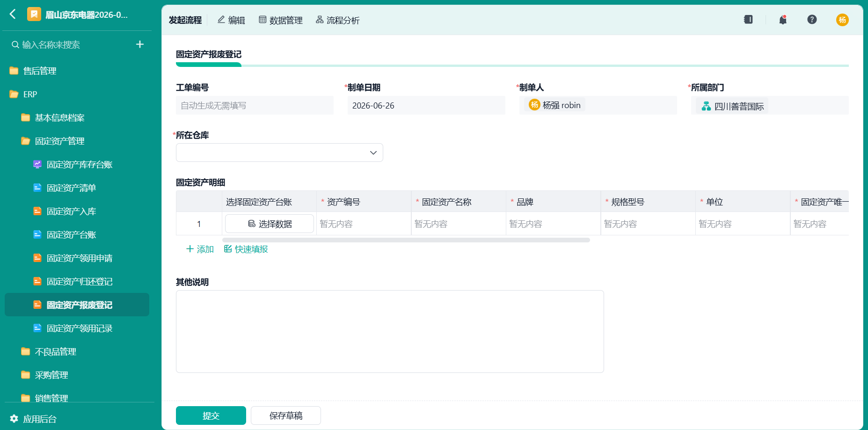
Task: Click the 快速填报 link
Action: 246,249
